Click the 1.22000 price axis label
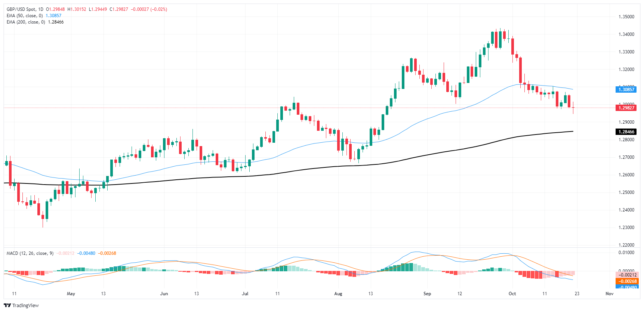Screen dimensions: 644x312 [626, 245]
